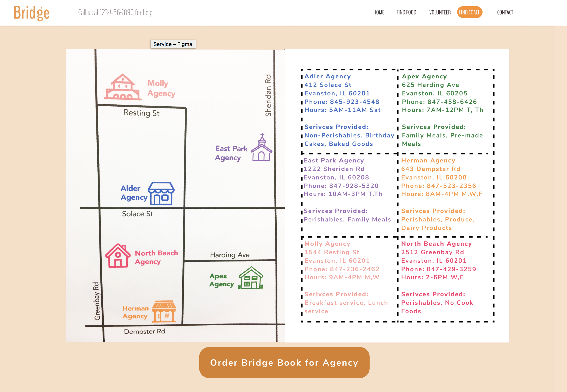This screenshot has width=567, height=392.
Task: Open the Contact page
Action: (x=505, y=12)
